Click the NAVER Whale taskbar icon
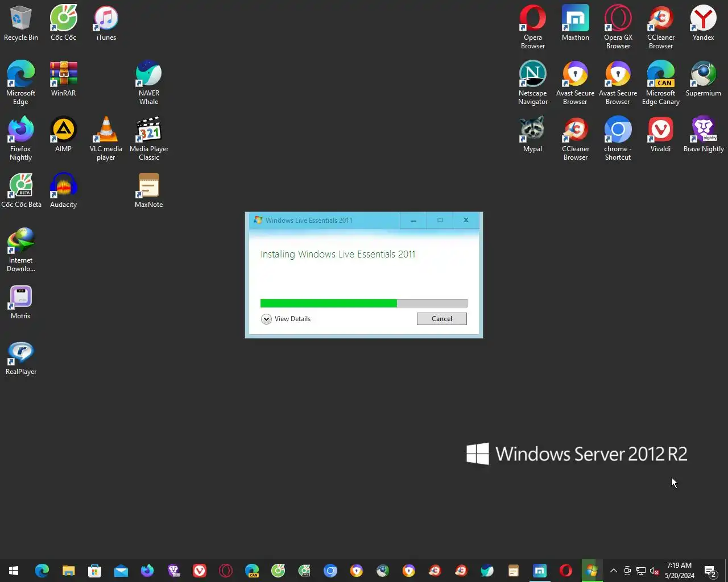Screen dimensions: 728x582 point(487,571)
